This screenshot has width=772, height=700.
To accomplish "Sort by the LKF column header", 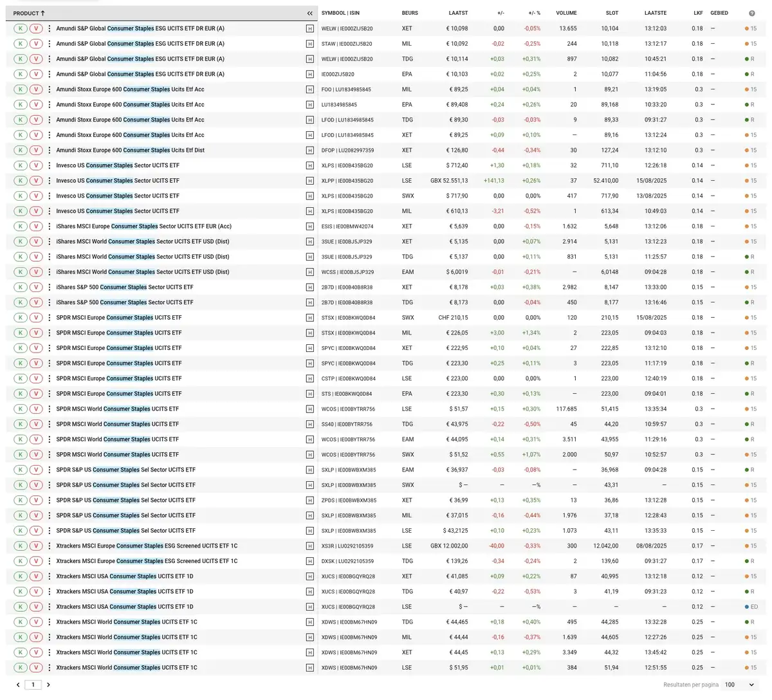I will coord(699,13).
